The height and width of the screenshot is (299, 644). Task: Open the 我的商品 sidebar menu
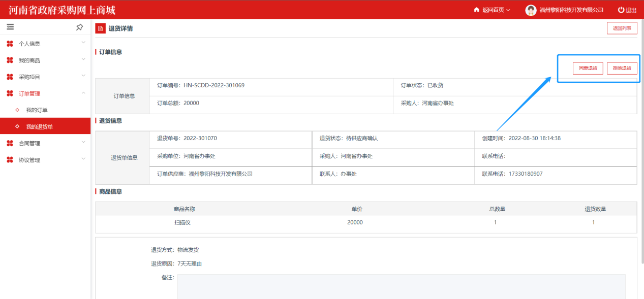tap(45, 60)
